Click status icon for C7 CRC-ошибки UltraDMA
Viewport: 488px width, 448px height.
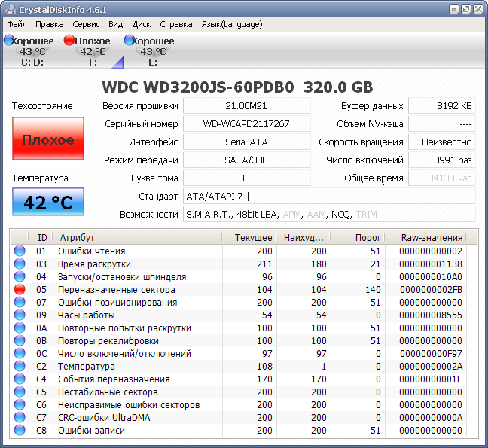tap(20, 417)
